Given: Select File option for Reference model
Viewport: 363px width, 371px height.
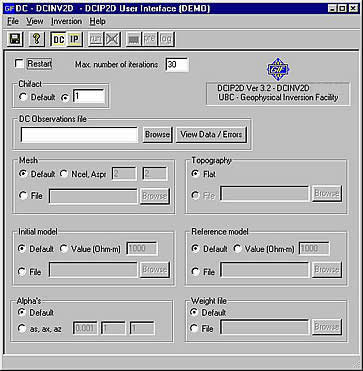Looking at the screenshot, I should (195, 272).
